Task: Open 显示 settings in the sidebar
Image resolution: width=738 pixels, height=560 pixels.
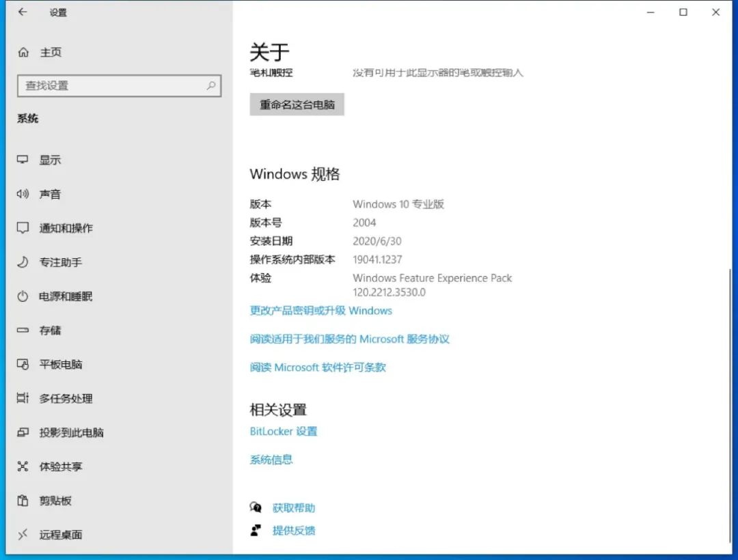Action: pos(49,160)
